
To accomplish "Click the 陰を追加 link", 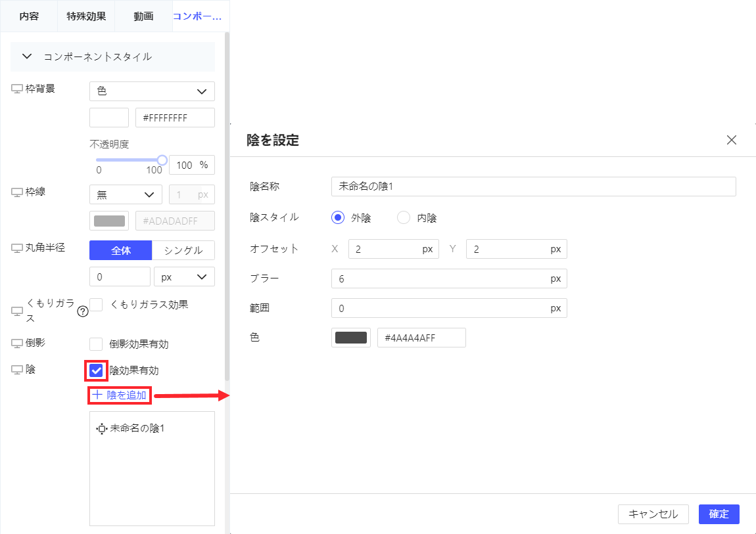I will 119,395.
